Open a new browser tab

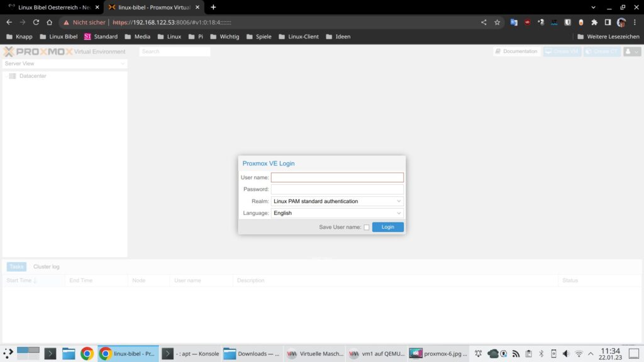click(213, 8)
